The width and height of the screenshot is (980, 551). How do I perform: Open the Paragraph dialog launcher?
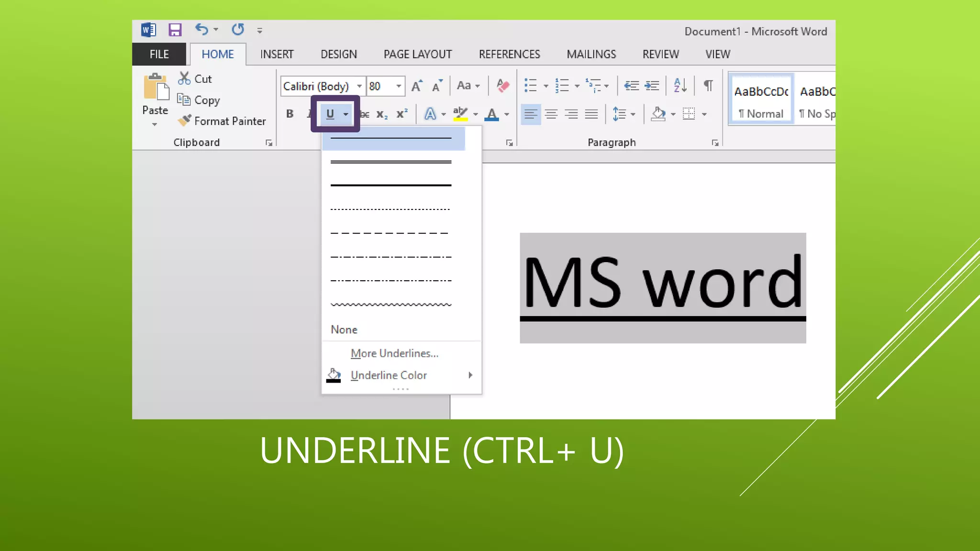715,143
